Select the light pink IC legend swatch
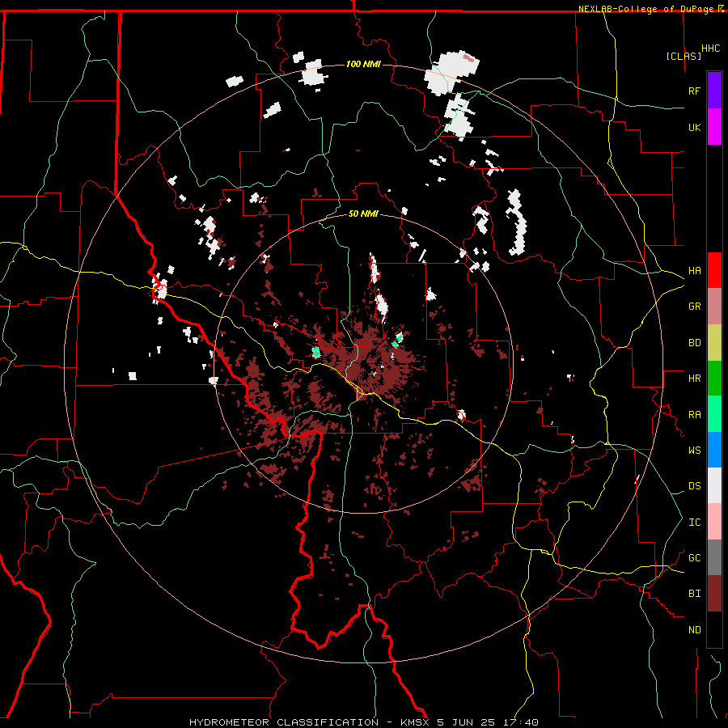 [714, 522]
